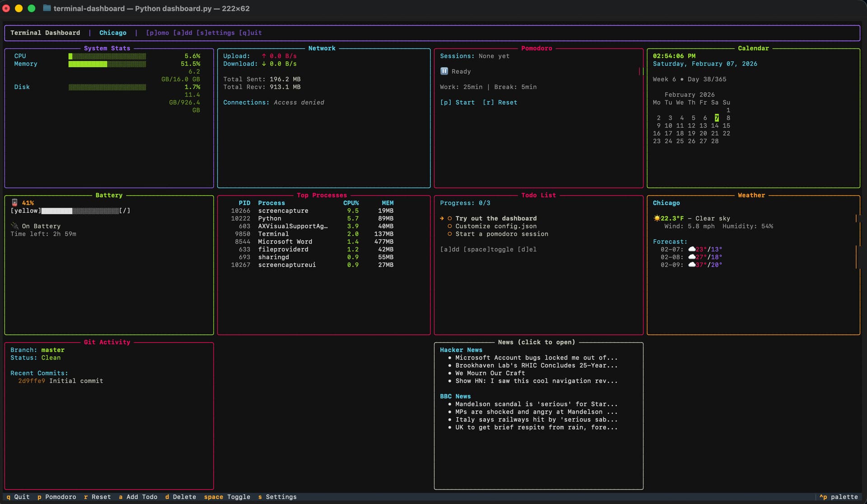Click the MEM column header
867x504 pixels.
pyautogui.click(x=387, y=203)
